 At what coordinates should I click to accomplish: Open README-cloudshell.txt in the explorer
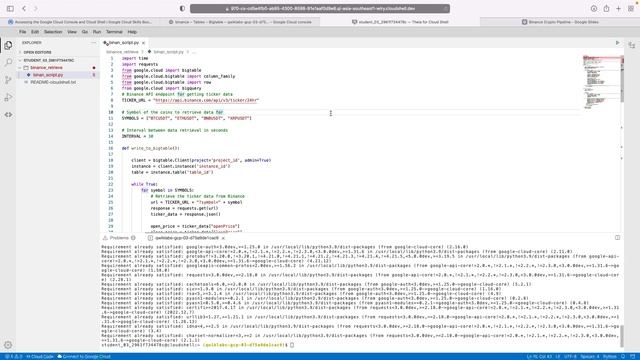tap(53, 82)
